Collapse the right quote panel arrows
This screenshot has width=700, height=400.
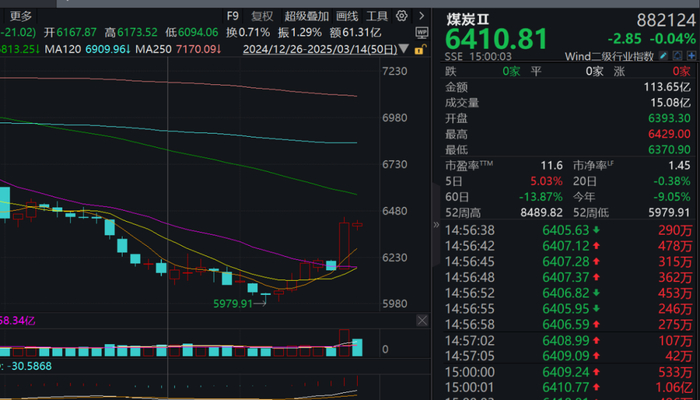(436, 225)
